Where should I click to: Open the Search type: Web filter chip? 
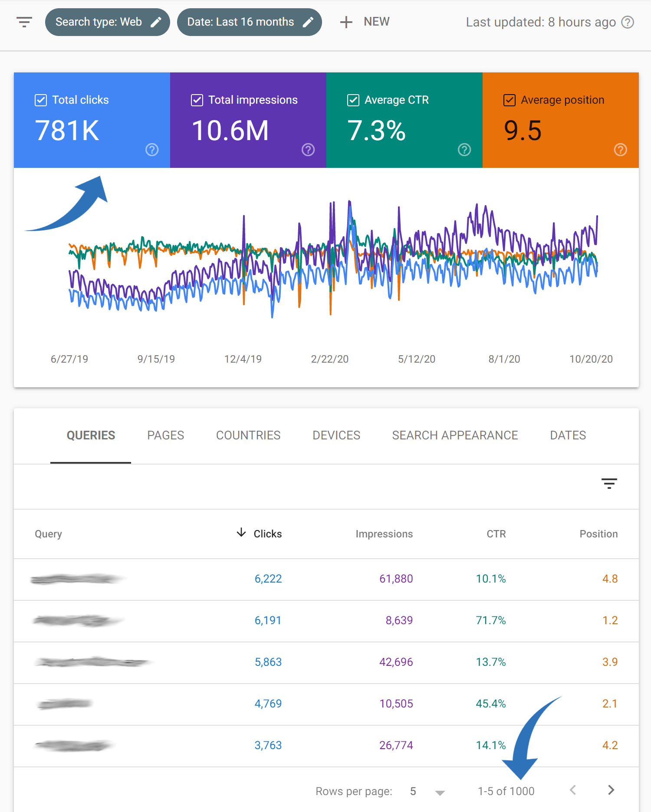coord(107,22)
